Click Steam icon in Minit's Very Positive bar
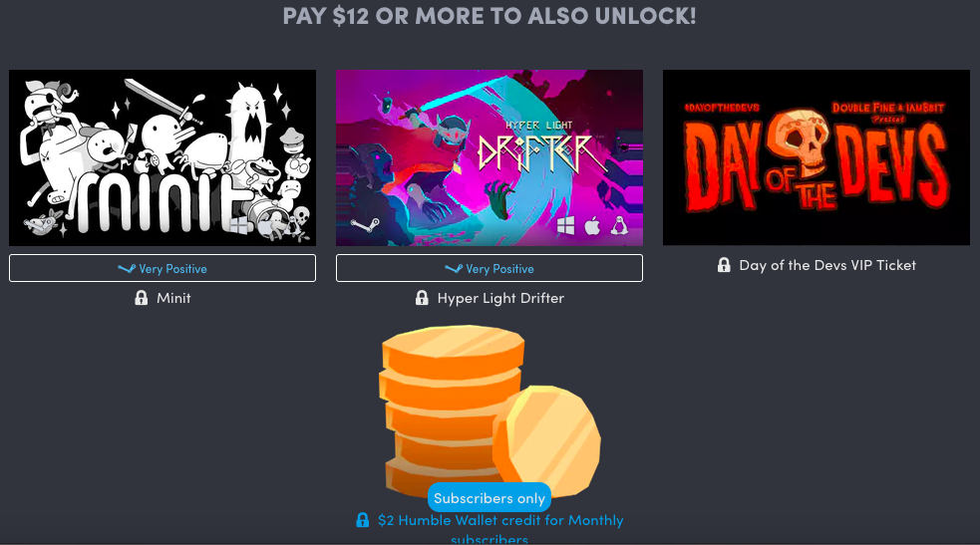 click(x=127, y=268)
